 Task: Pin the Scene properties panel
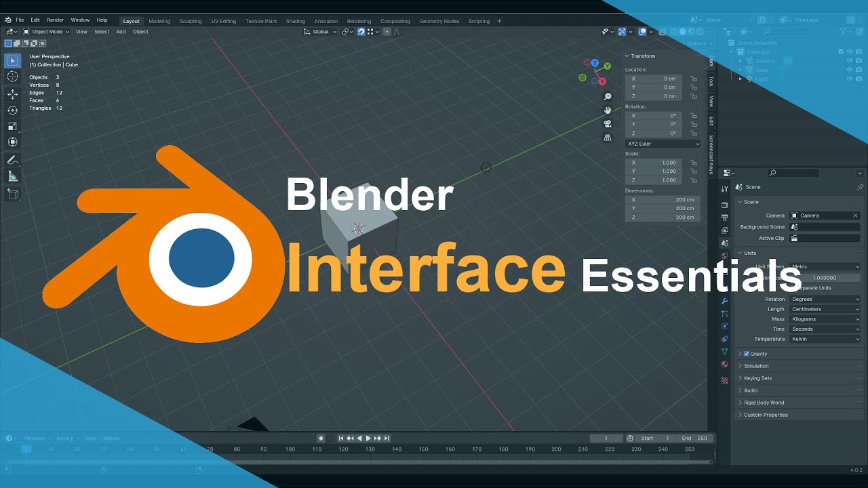[x=860, y=187]
